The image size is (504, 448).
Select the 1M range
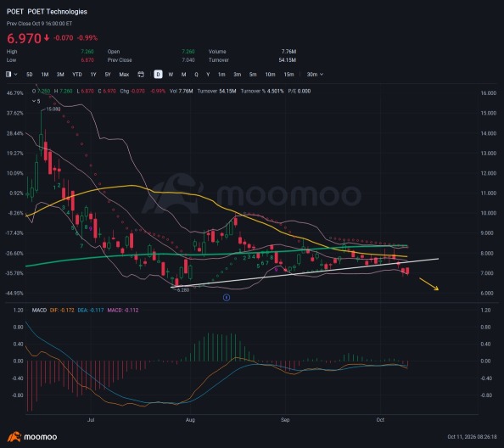click(x=45, y=74)
